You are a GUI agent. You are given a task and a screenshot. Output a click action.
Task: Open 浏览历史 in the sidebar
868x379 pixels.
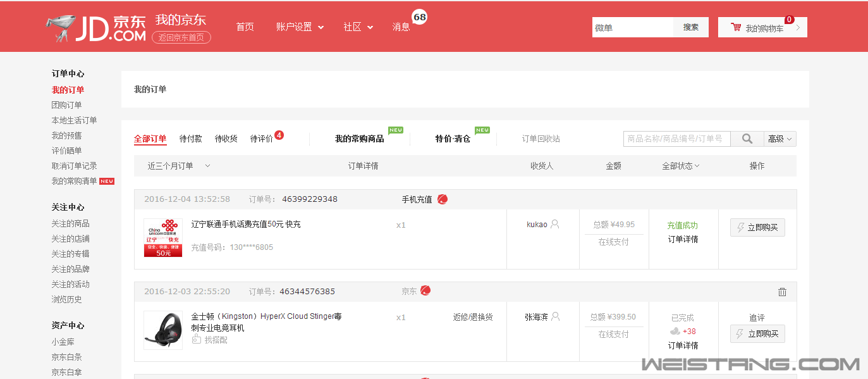coord(66,299)
